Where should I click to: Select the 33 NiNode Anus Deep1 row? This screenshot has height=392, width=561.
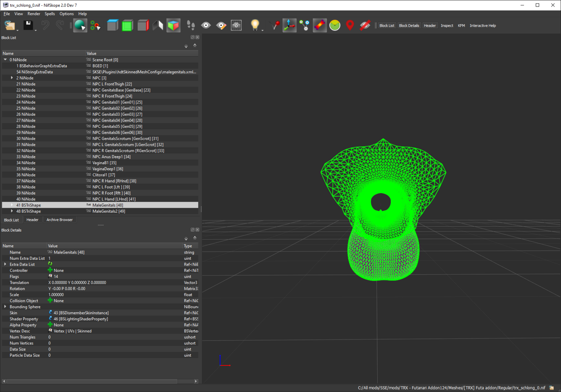[x=100, y=157]
